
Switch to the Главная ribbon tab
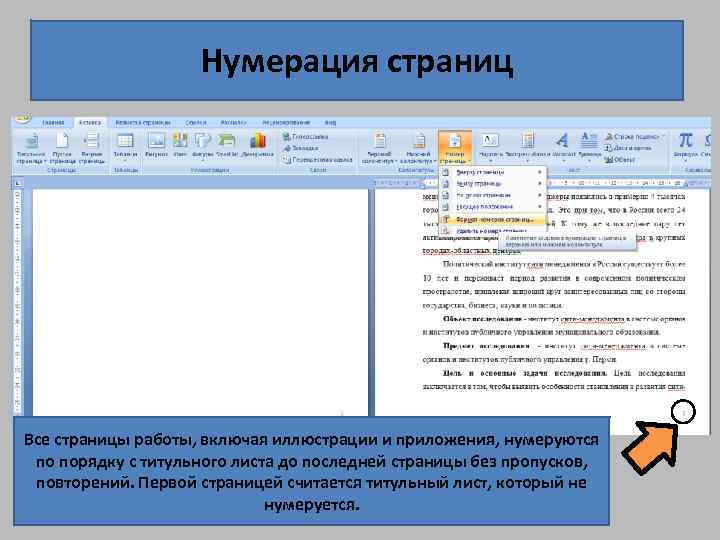pos(53,123)
